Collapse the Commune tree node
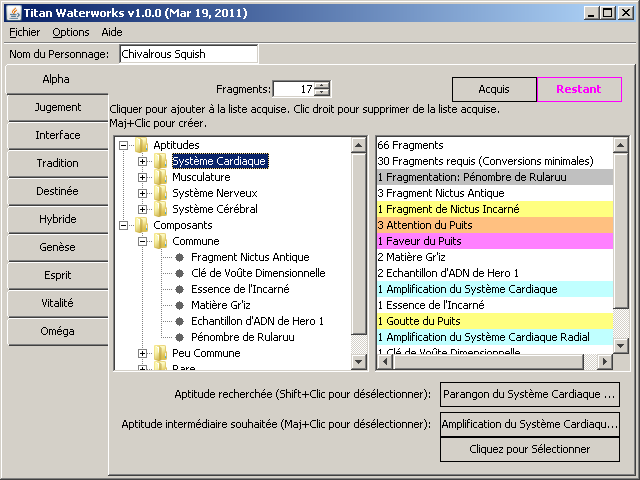The width and height of the screenshot is (640, 480). click(x=143, y=241)
